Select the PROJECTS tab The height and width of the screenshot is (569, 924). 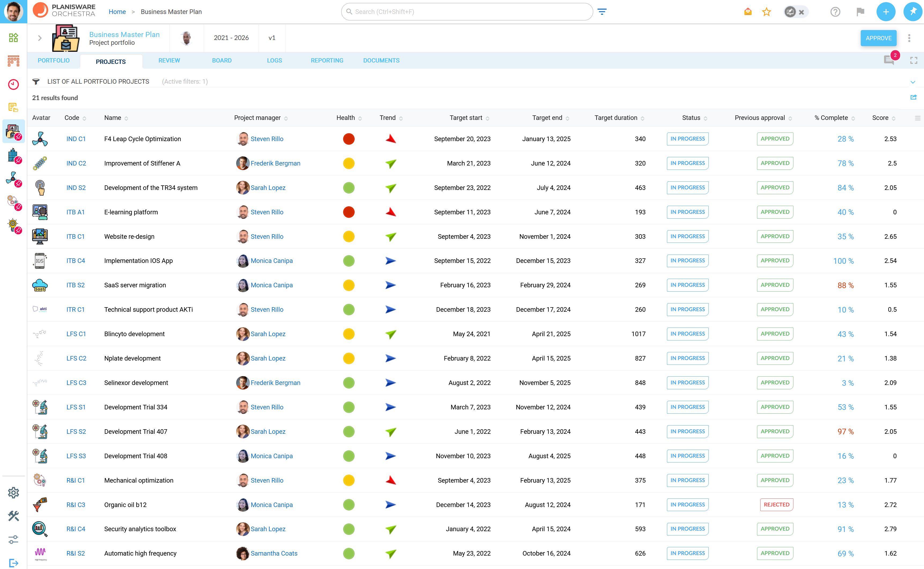coord(111,61)
